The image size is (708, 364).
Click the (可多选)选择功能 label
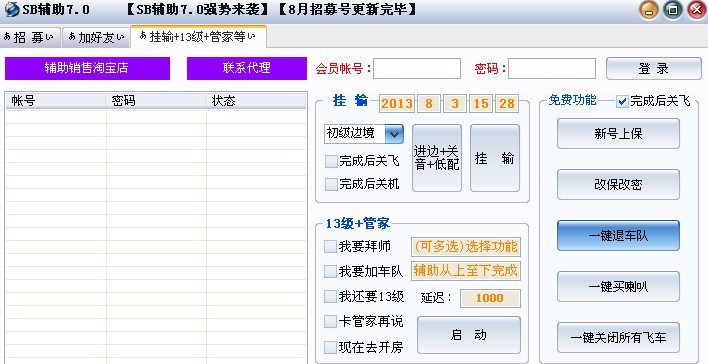[x=466, y=247]
